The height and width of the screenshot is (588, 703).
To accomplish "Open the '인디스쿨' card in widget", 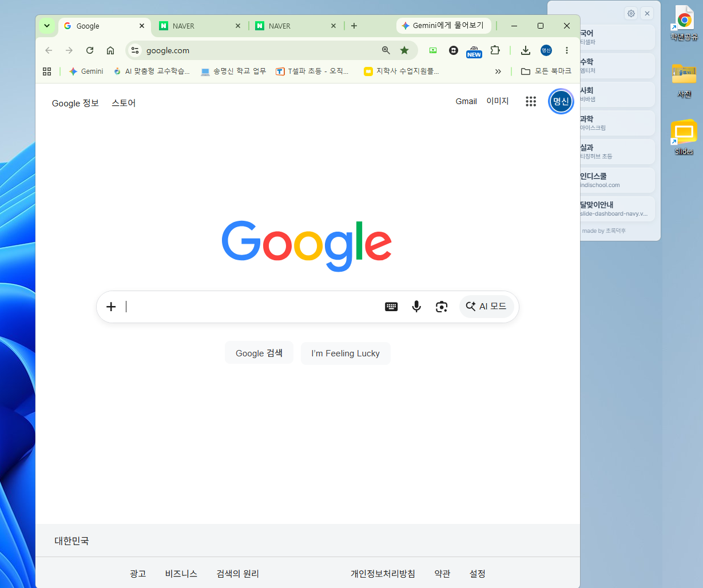I will (x=618, y=180).
